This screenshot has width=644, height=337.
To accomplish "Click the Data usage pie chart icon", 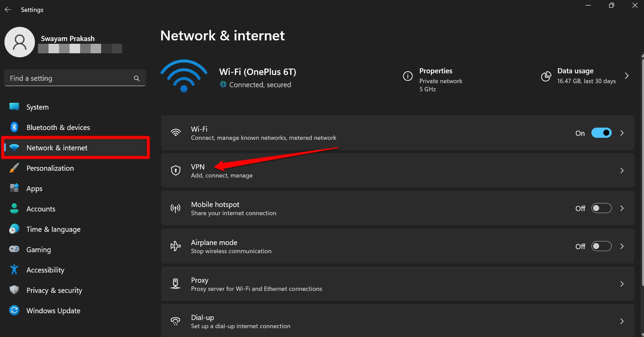I will 546,76.
